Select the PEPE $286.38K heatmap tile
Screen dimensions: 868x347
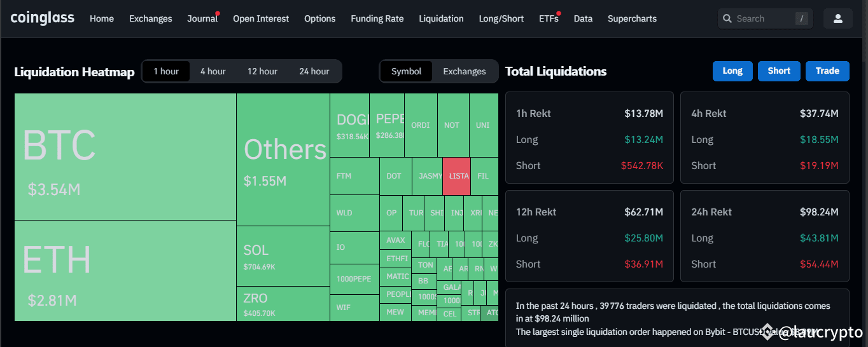click(x=387, y=126)
